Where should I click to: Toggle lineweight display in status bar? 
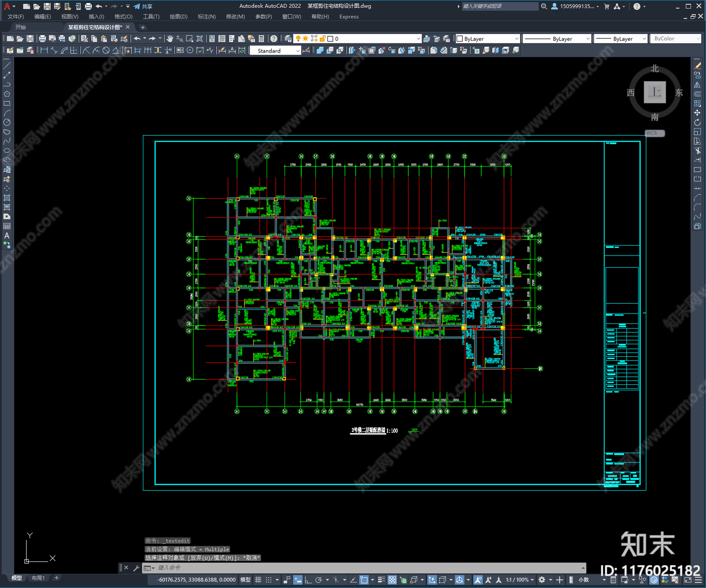[382, 580]
